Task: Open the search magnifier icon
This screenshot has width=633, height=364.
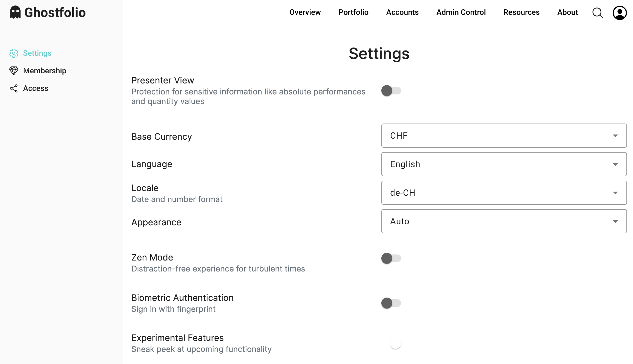Action: point(597,13)
